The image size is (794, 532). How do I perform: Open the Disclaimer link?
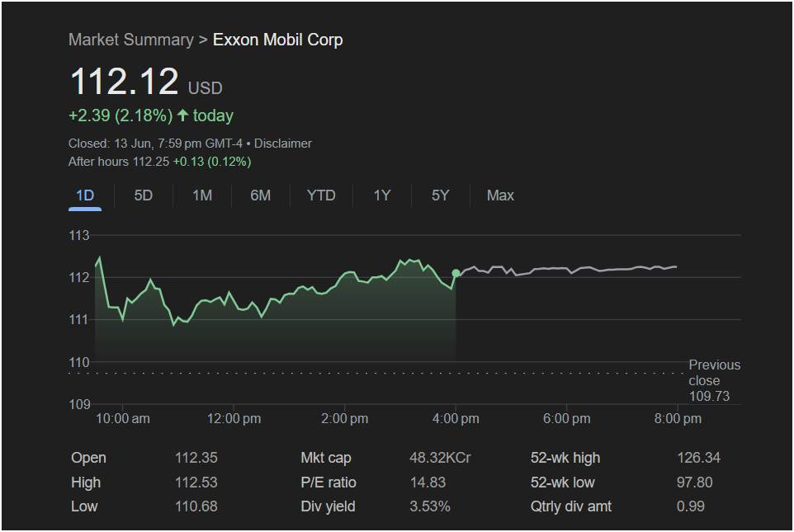click(x=282, y=144)
